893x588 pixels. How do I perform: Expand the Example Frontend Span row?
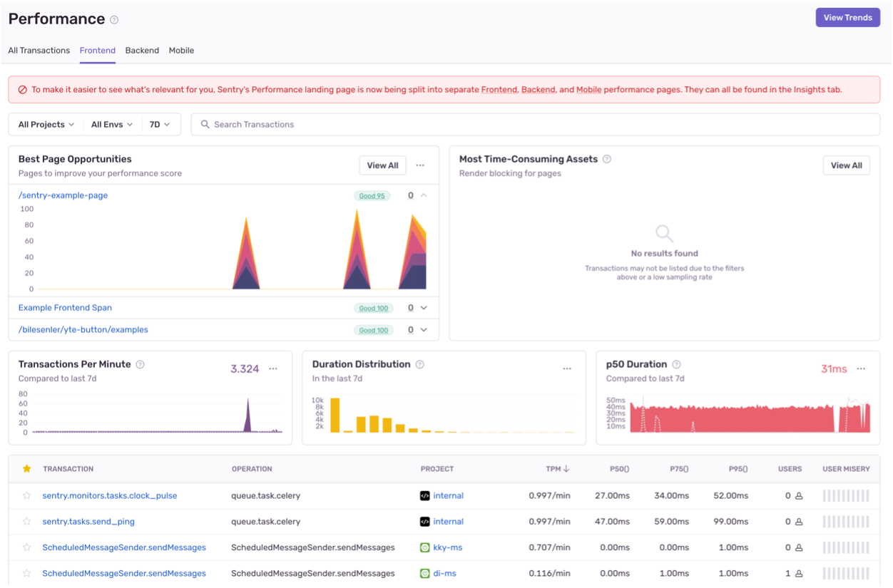[424, 308]
